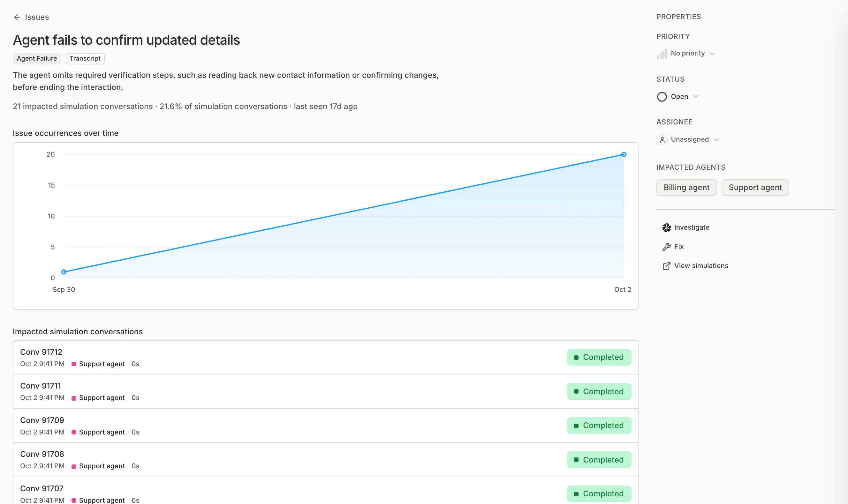This screenshot has height=504, width=848.
Task: Select the Support agent chip in Impacted Agents
Action: click(755, 188)
